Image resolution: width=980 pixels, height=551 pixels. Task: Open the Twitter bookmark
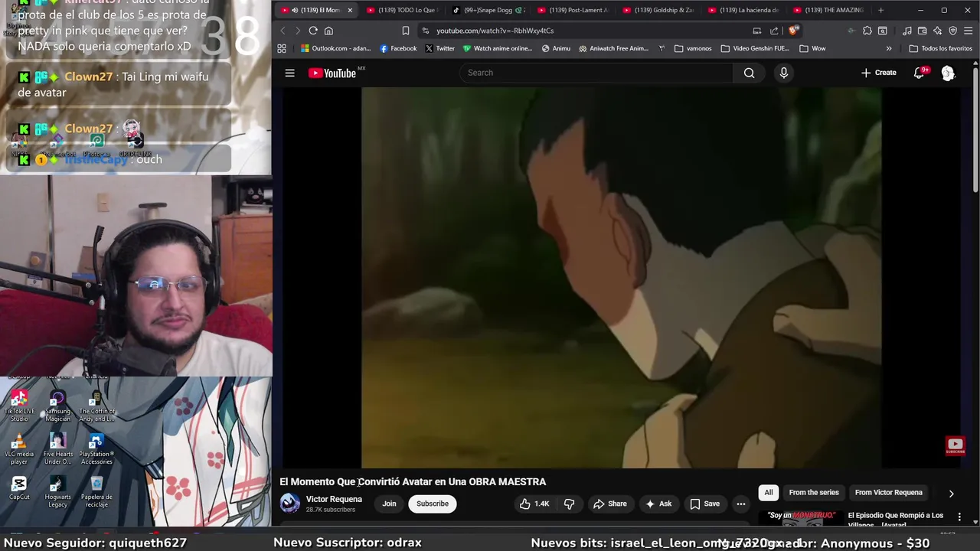[x=439, y=48]
